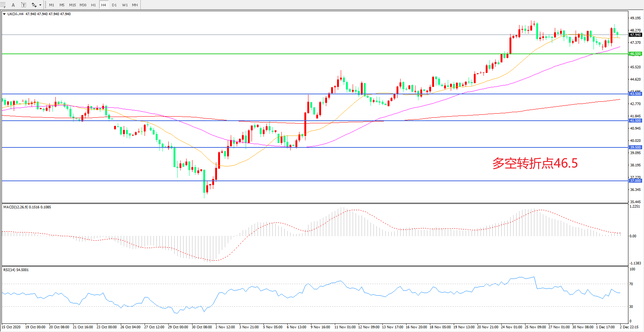Expand the UKOil chart title triangle

tap(4, 14)
